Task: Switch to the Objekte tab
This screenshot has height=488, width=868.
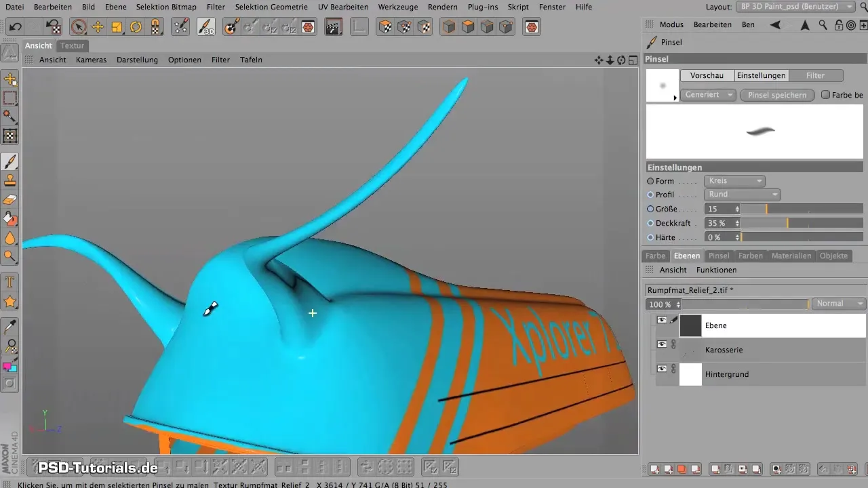Action: click(833, 256)
